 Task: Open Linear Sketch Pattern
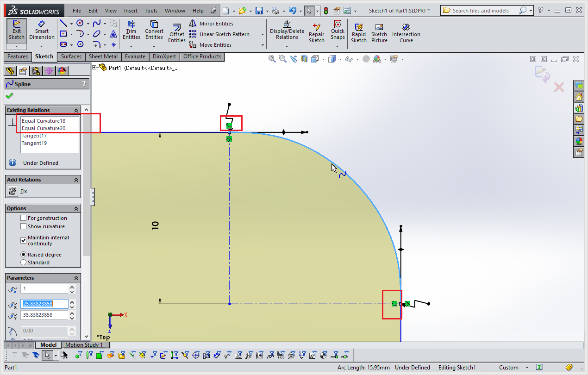pyautogui.click(x=219, y=34)
